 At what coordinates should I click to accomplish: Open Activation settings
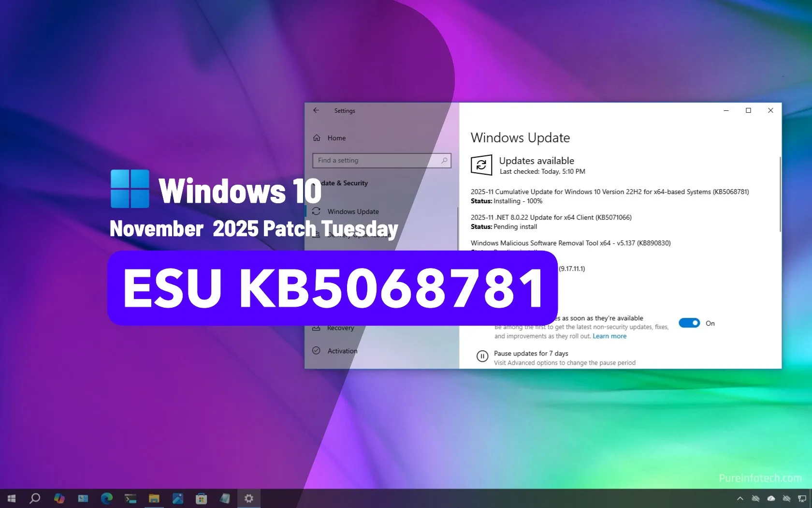tap(342, 351)
